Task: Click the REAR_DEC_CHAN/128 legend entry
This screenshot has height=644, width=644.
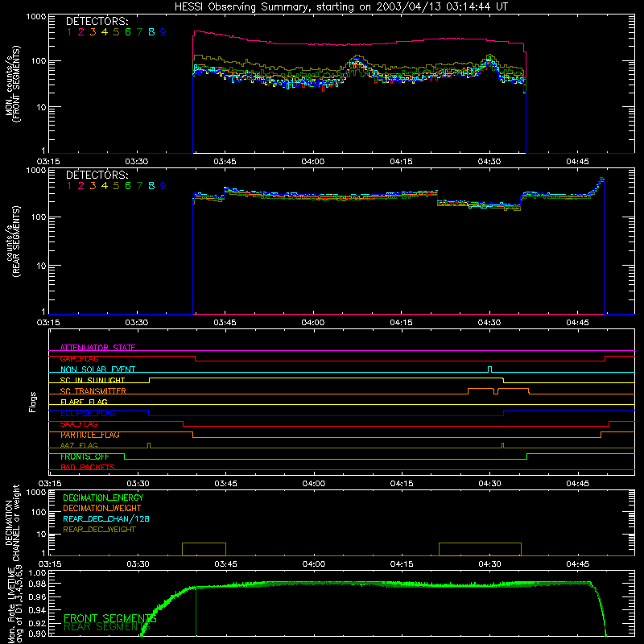Action: point(106,518)
